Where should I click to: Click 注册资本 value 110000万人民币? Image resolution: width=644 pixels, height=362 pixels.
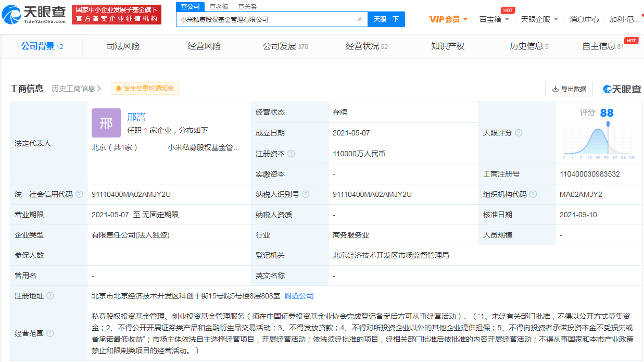[359, 154]
